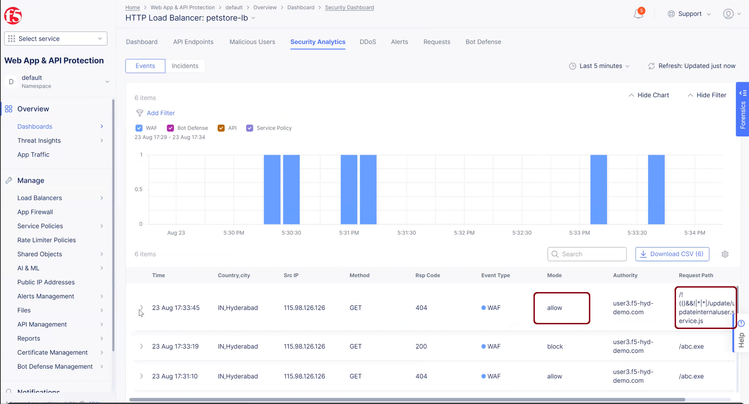Image resolution: width=749 pixels, height=404 pixels.
Task: Open the Last 5 minutes time range dropdown
Action: pyautogui.click(x=600, y=66)
